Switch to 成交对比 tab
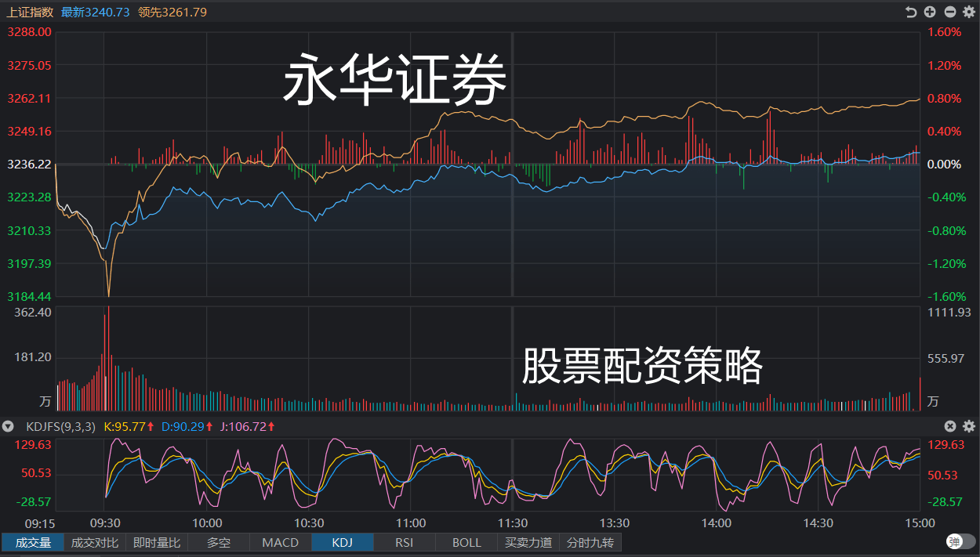This screenshot has height=557, width=980. click(95, 542)
